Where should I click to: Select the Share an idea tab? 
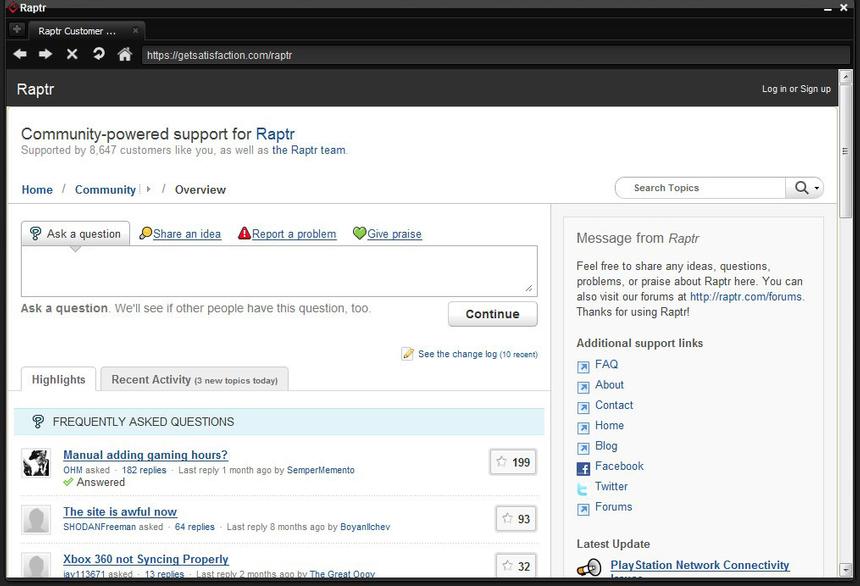pyautogui.click(x=186, y=234)
